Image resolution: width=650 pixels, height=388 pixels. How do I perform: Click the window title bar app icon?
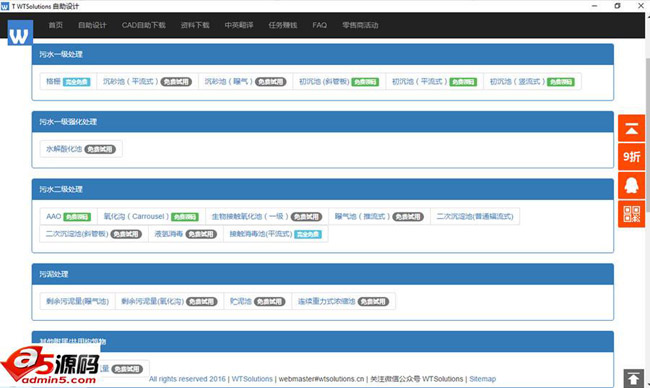pyautogui.click(x=5, y=6)
